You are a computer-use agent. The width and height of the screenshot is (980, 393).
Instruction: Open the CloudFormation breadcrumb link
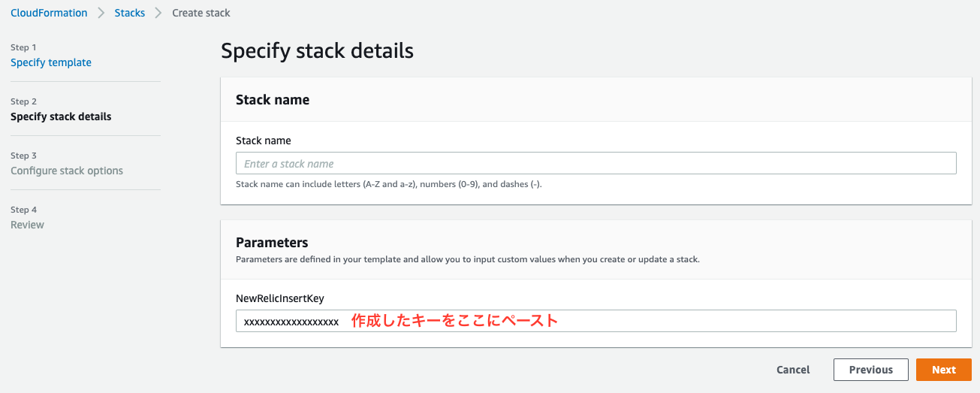point(49,13)
